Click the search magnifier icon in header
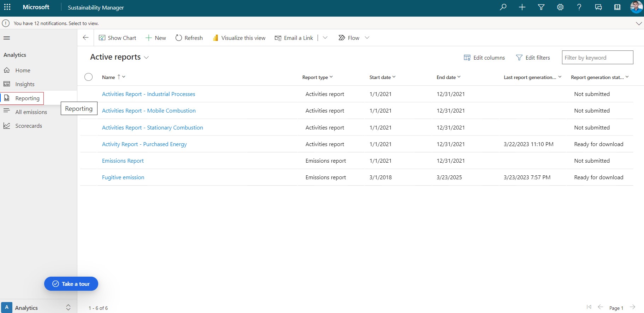 pyautogui.click(x=503, y=7)
